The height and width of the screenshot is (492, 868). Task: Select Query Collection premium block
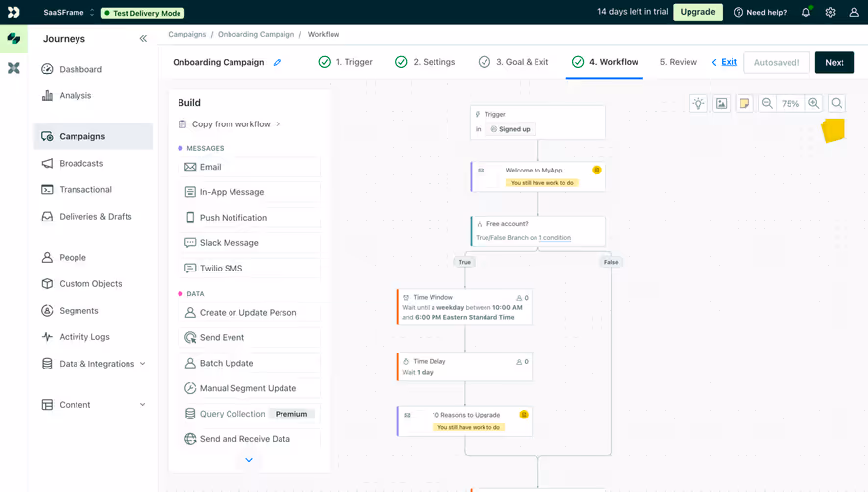(x=250, y=414)
